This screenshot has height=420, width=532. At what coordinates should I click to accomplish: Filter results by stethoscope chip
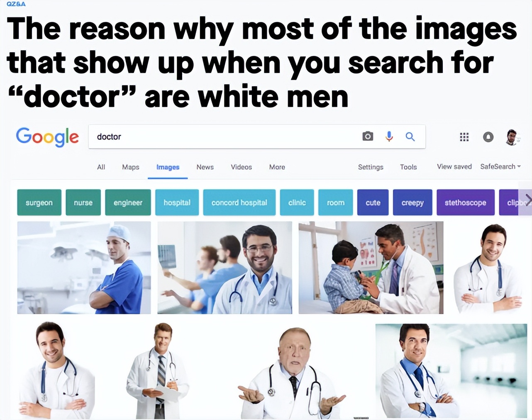coord(465,203)
